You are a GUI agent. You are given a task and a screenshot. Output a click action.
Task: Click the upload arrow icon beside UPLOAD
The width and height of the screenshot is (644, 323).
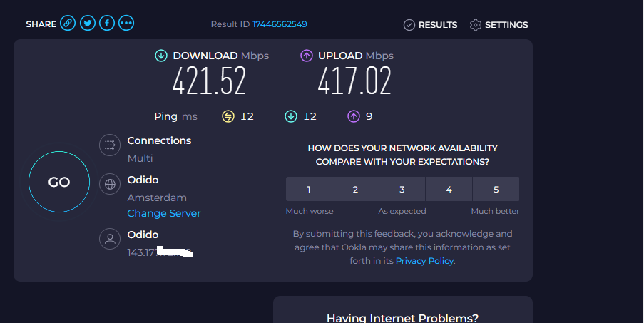307,56
